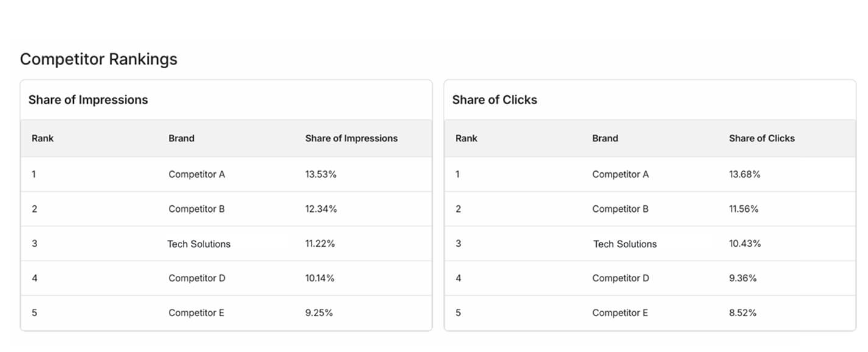Click Tech Solutions in Clicks table

pos(625,244)
